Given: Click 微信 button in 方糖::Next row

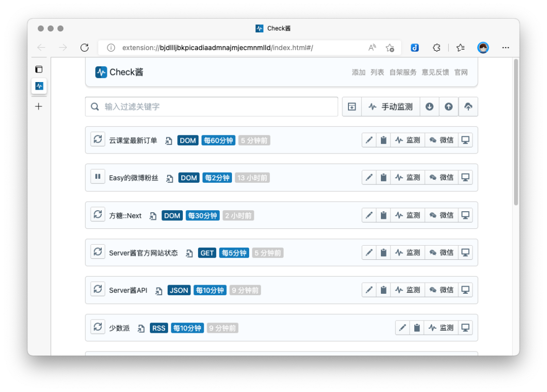Looking at the screenshot, I should (441, 215).
